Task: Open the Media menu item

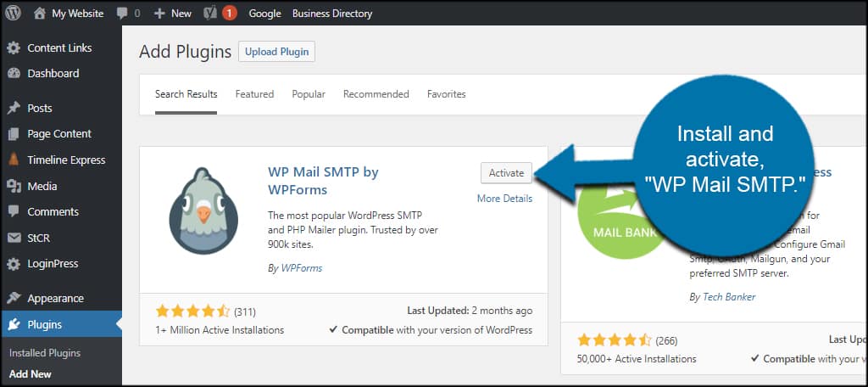Action: [x=42, y=187]
